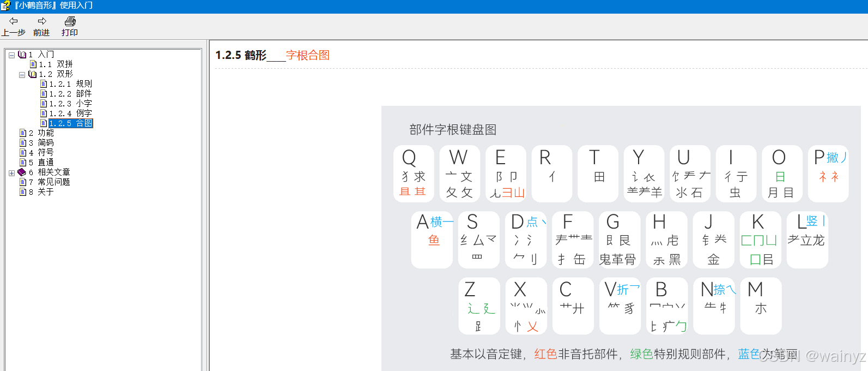The width and height of the screenshot is (868, 371).
Task: Select the '1.2.5 合图' topic
Action: (x=71, y=123)
